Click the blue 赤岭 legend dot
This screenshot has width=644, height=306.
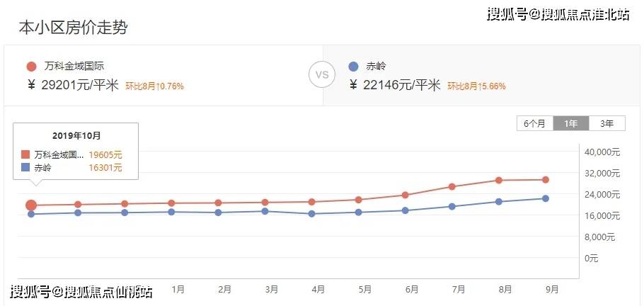coord(354,67)
